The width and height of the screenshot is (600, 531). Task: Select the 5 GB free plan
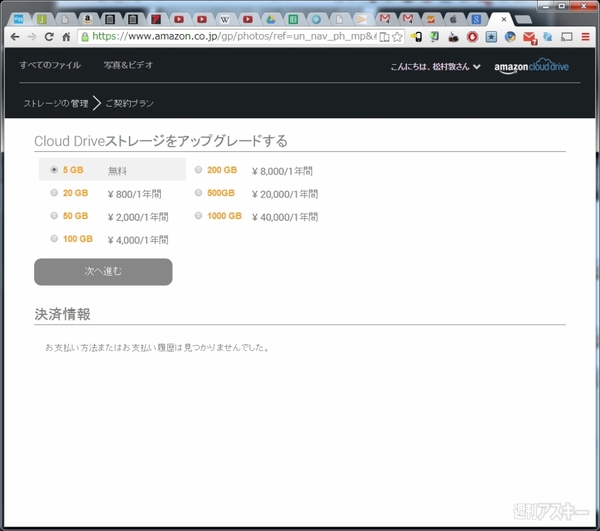(54, 169)
